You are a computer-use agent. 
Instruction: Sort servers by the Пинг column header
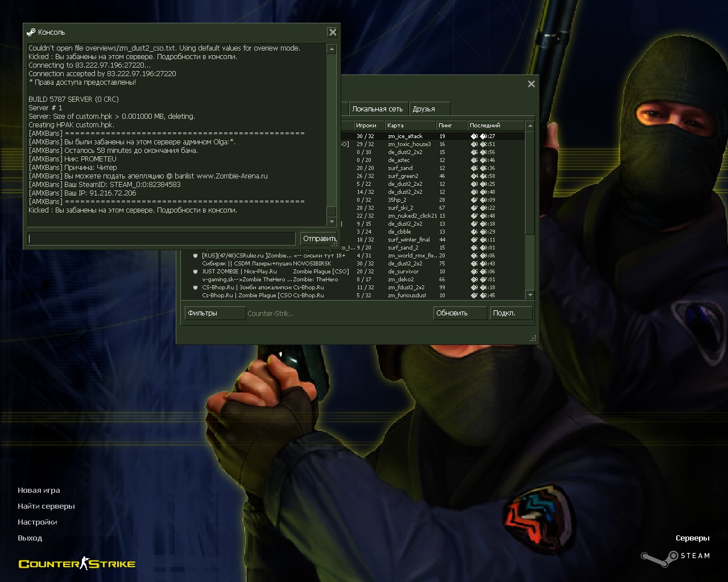click(452, 126)
